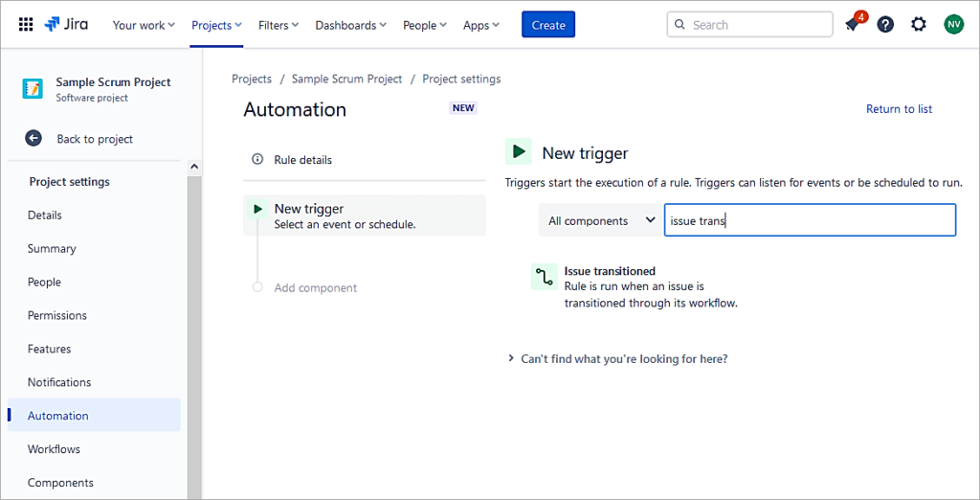This screenshot has width=980, height=500.
Task: Open the Filters menu
Action: click(x=278, y=25)
